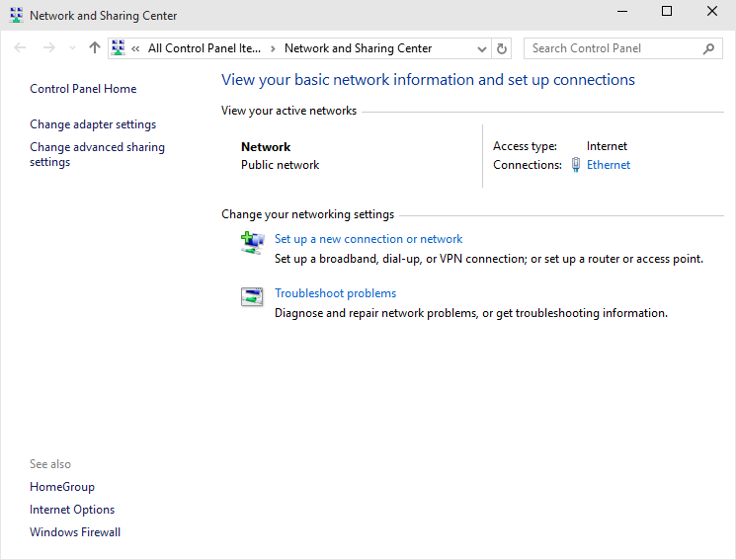
Task: Open Change advanced sharing settings
Action: (x=97, y=154)
